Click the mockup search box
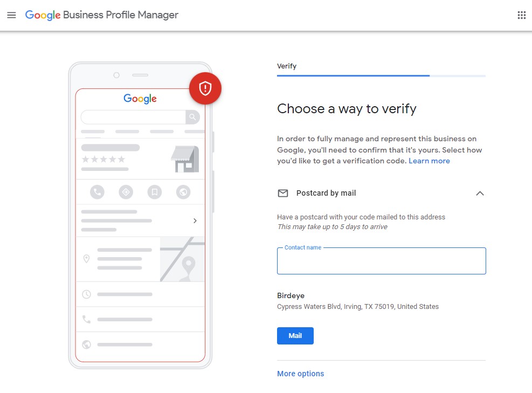The width and height of the screenshot is (532, 393). click(133, 117)
